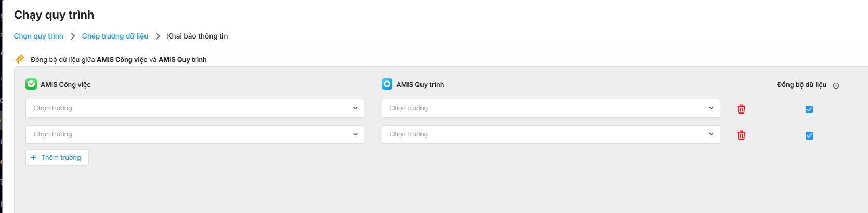Screen dimensions: 868x213
Task: Switch to Ghép trường dữ liệu step
Action: [115, 36]
